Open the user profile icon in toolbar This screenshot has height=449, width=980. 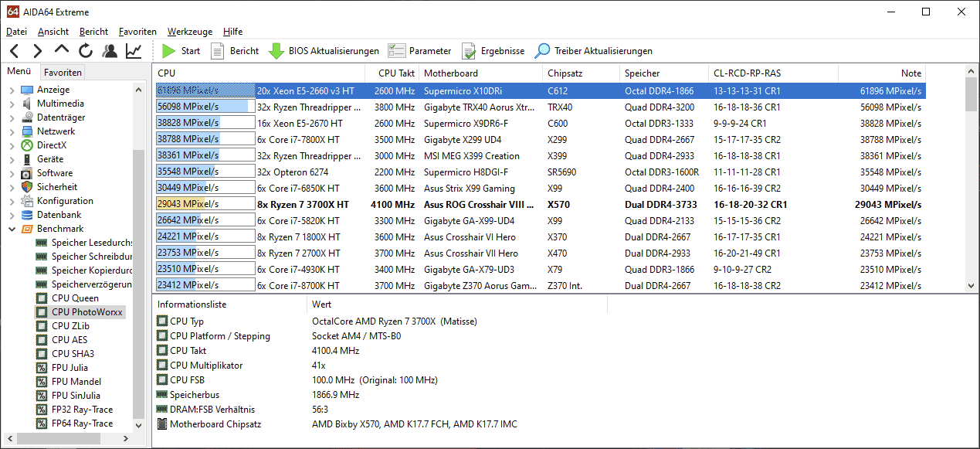click(x=110, y=51)
